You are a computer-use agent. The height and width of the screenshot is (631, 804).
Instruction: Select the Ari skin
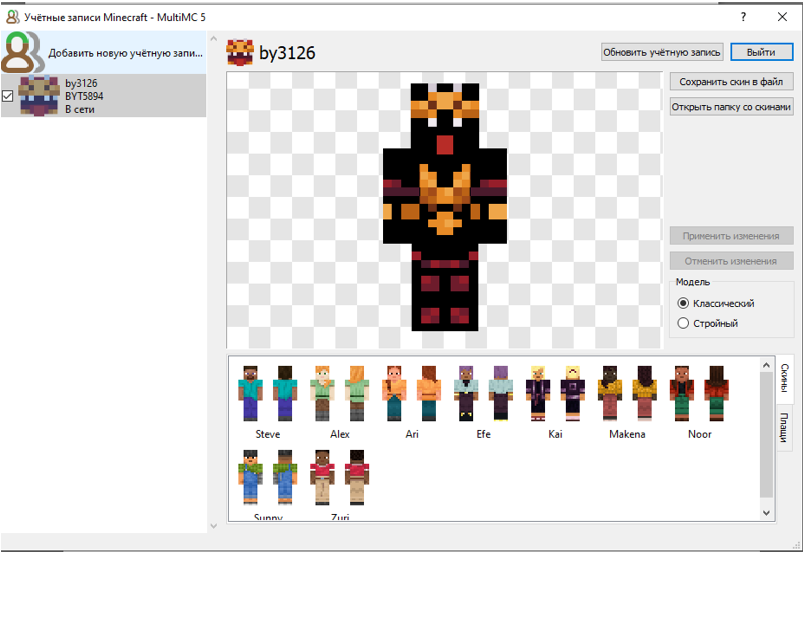(411, 402)
